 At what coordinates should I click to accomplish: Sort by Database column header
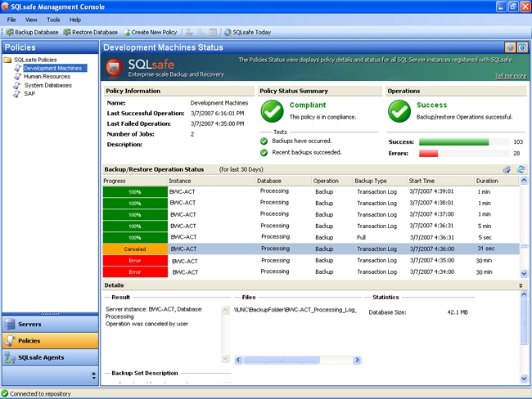[x=283, y=181]
